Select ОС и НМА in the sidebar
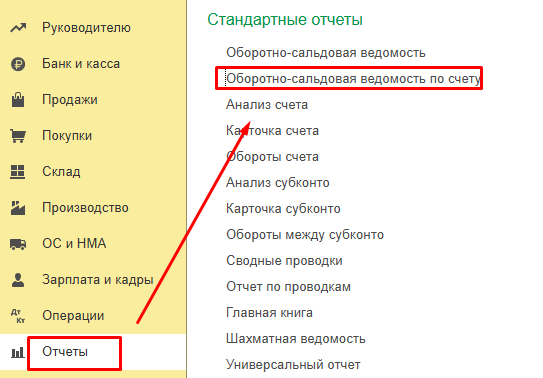The image size is (543, 378). [x=74, y=244]
